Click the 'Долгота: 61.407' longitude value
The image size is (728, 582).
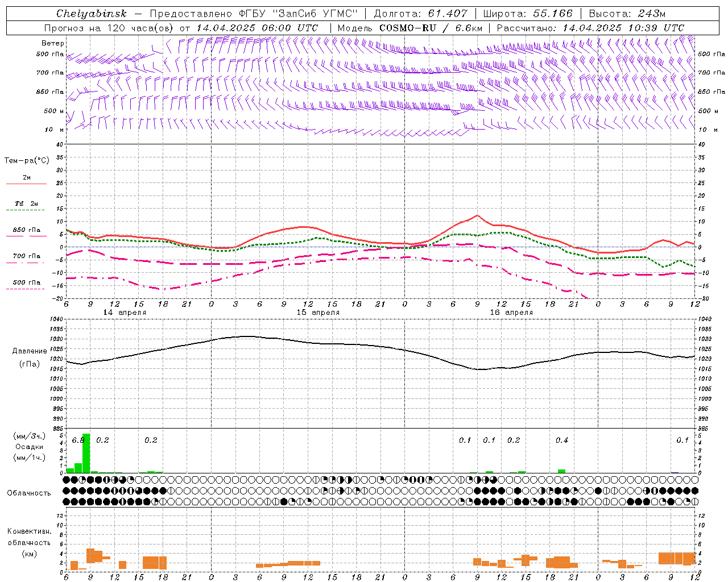[420, 14]
